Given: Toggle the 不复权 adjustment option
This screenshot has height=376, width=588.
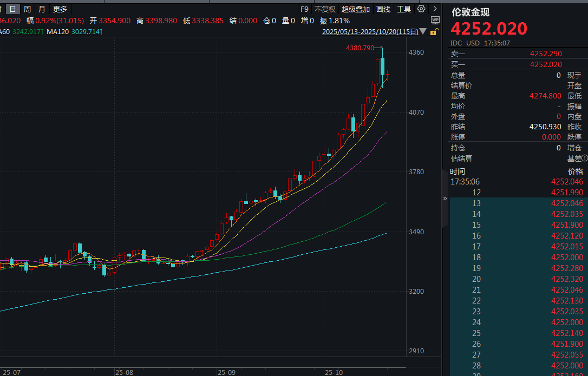Looking at the screenshot, I should click(325, 9).
